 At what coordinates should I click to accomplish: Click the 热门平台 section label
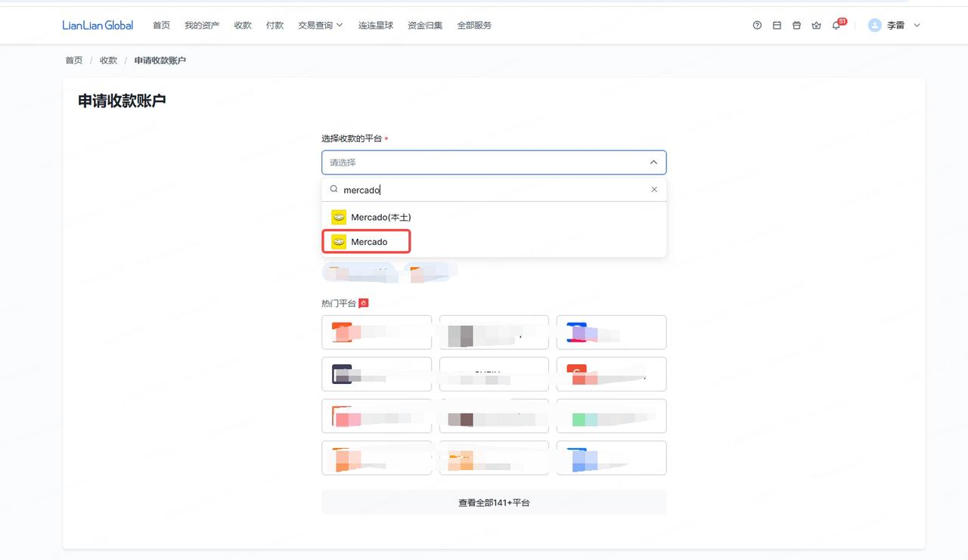coord(339,303)
